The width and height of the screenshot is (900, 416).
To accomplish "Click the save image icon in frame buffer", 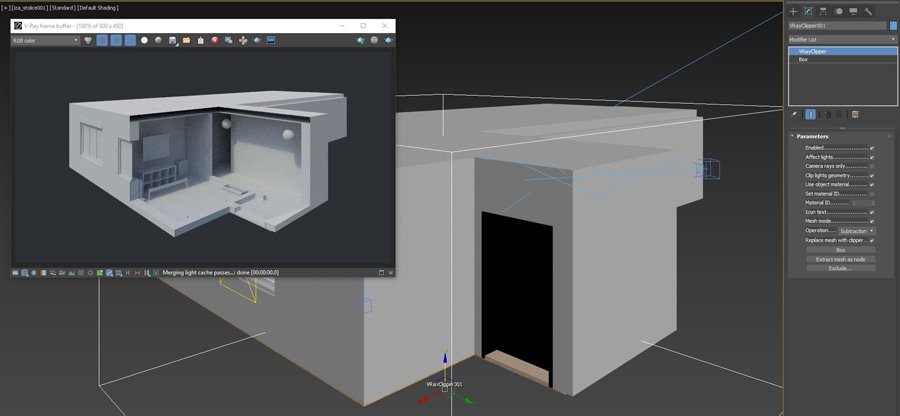I will [x=173, y=40].
